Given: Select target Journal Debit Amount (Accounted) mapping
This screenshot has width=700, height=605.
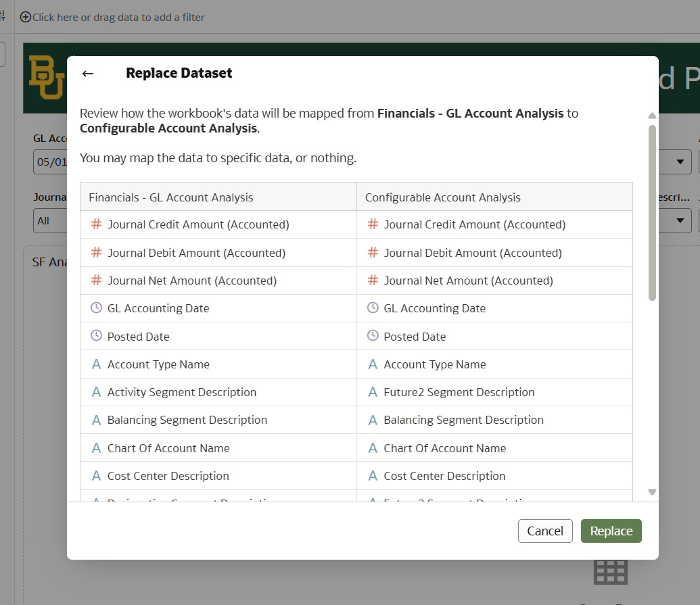Looking at the screenshot, I should pyautogui.click(x=494, y=253).
